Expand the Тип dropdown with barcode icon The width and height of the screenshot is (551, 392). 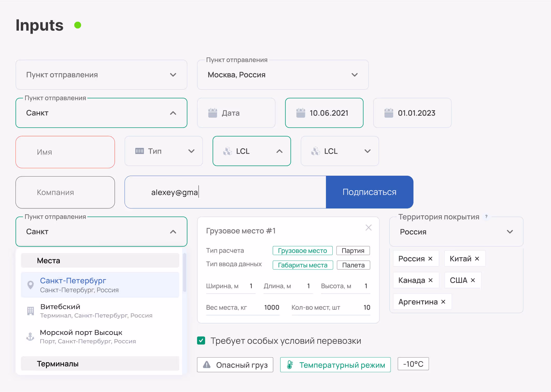click(164, 151)
